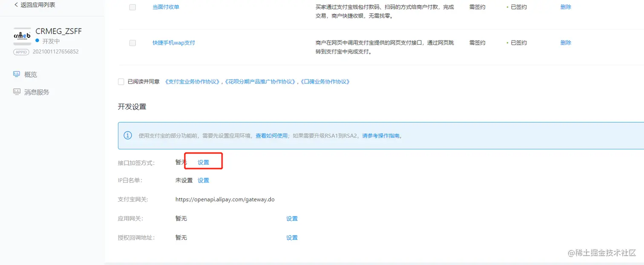Click 已签约 status in 当面付收单 row

[519, 7]
